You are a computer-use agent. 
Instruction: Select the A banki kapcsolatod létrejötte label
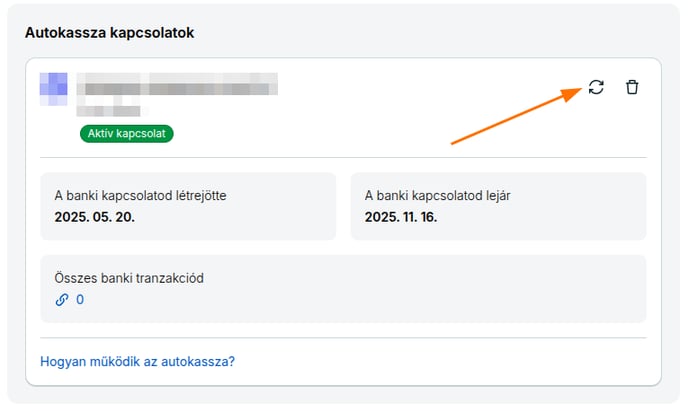tap(140, 195)
